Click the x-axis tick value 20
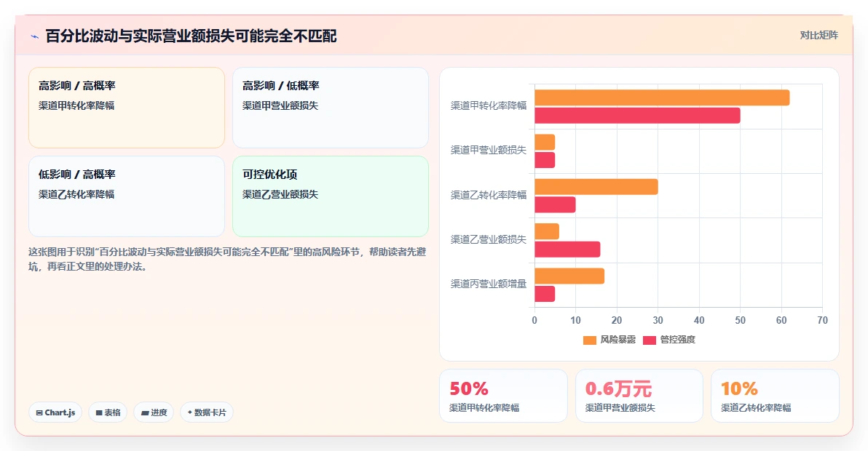The width and height of the screenshot is (868, 451). pos(617,321)
